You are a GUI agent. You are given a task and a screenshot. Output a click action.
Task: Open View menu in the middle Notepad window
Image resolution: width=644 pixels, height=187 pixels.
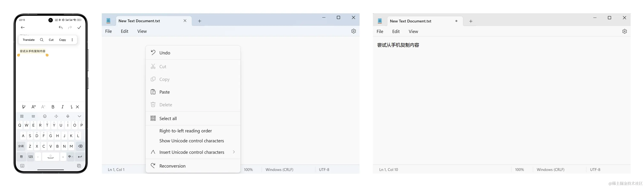coord(142,31)
